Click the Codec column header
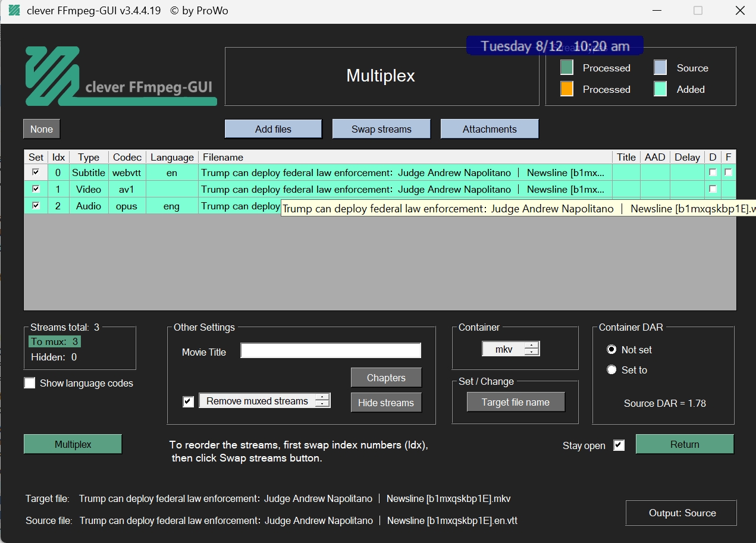The width and height of the screenshot is (756, 543). point(127,157)
